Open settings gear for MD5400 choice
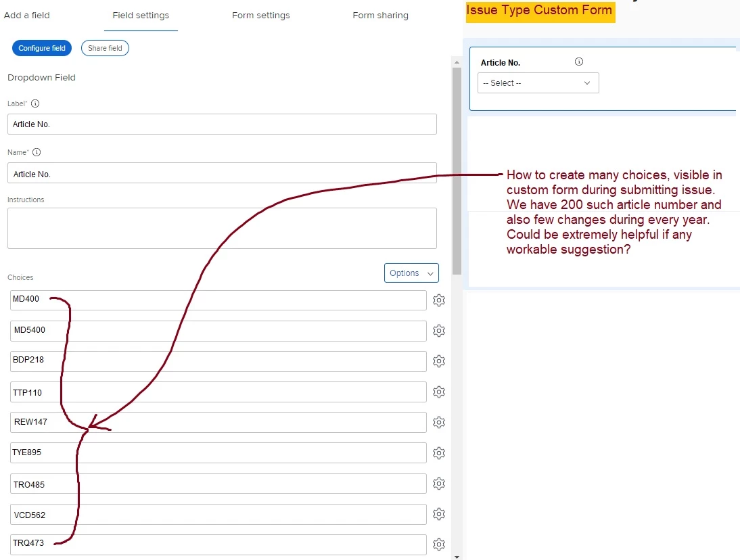Viewport: 740px width, 560px height. (439, 331)
